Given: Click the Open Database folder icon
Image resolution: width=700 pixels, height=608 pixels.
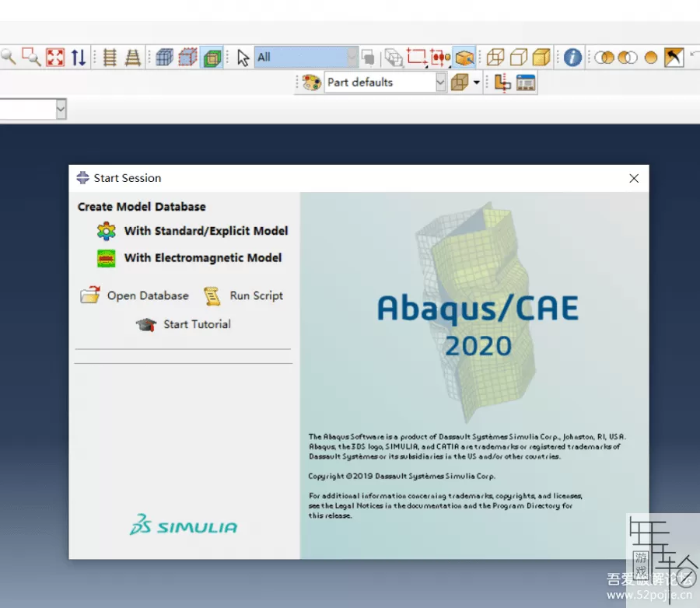Looking at the screenshot, I should pos(90,295).
